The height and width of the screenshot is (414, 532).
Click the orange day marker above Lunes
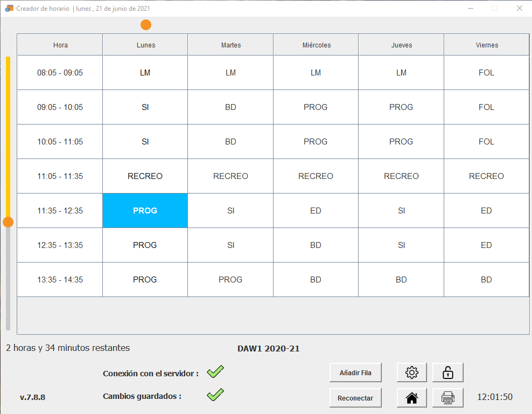pos(146,25)
